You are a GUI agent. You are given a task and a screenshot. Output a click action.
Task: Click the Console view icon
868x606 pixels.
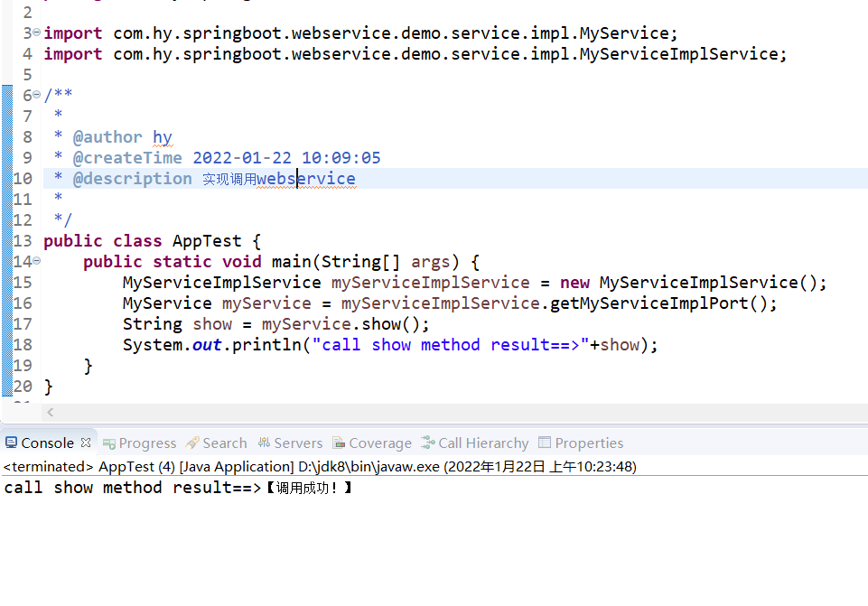[x=12, y=443]
